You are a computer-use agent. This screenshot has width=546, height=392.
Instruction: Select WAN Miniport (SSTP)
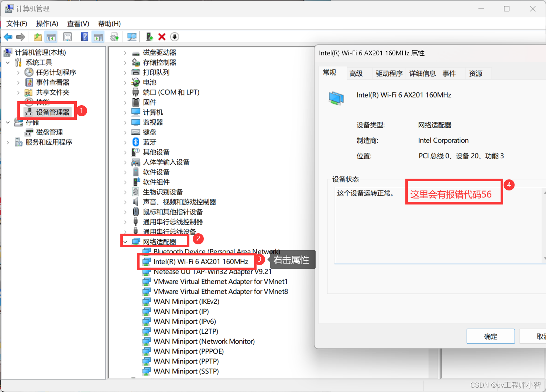186,371
